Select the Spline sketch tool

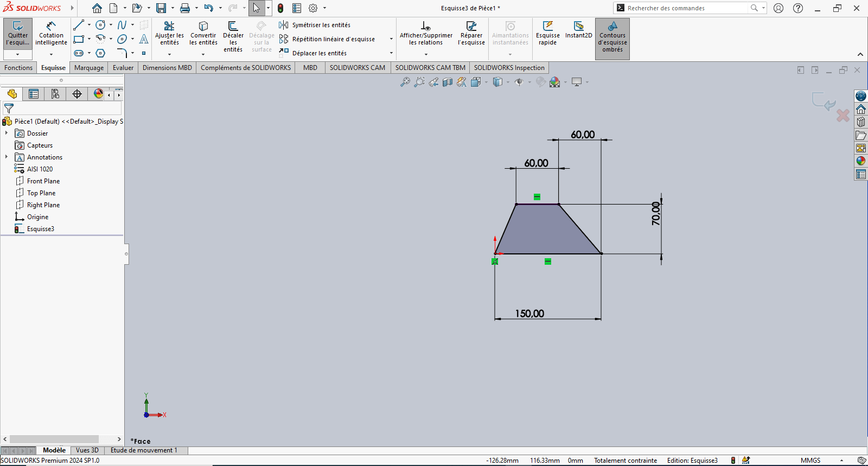tap(122, 25)
